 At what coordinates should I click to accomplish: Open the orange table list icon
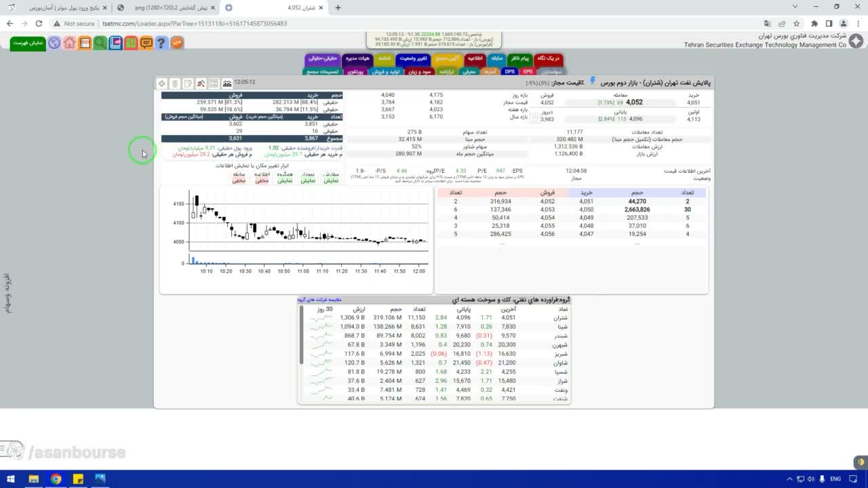click(x=85, y=43)
